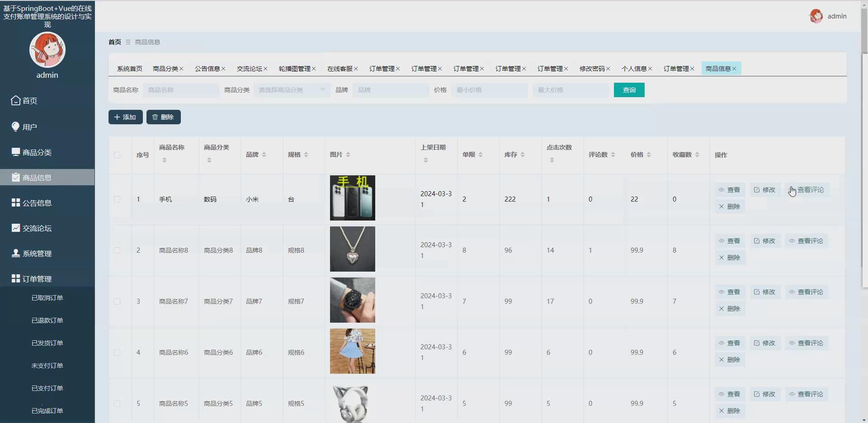Screen dimensions: 868x423
Task: Open 已取消订单 in sidebar submenu
Action: 47,298
